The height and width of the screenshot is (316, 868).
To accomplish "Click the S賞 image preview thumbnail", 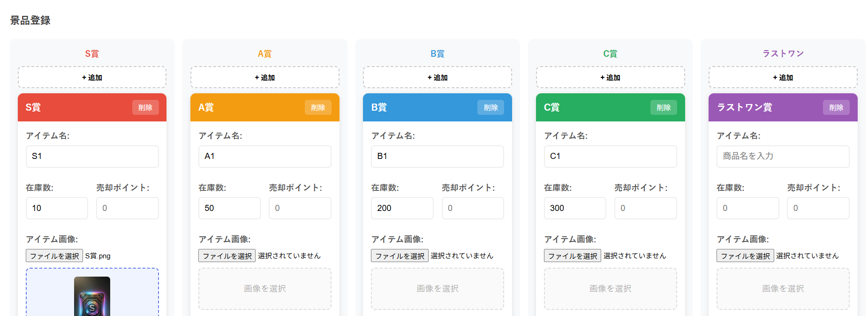I will coord(92,296).
